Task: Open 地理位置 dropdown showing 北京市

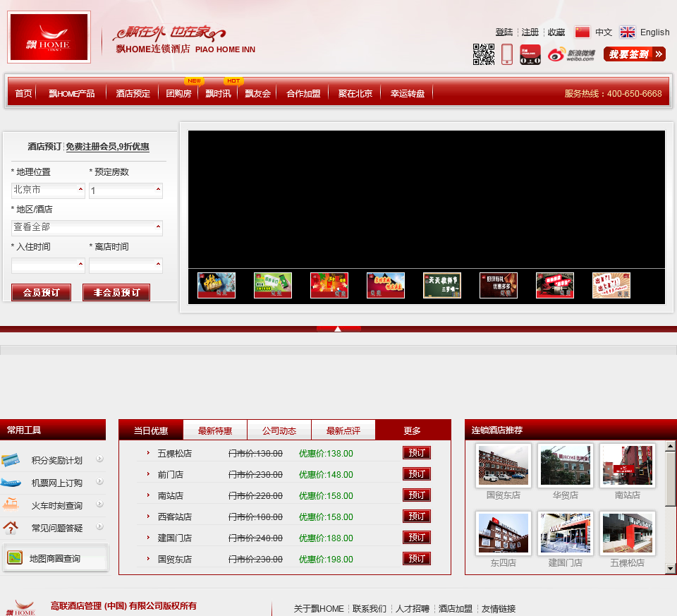Action: point(48,190)
